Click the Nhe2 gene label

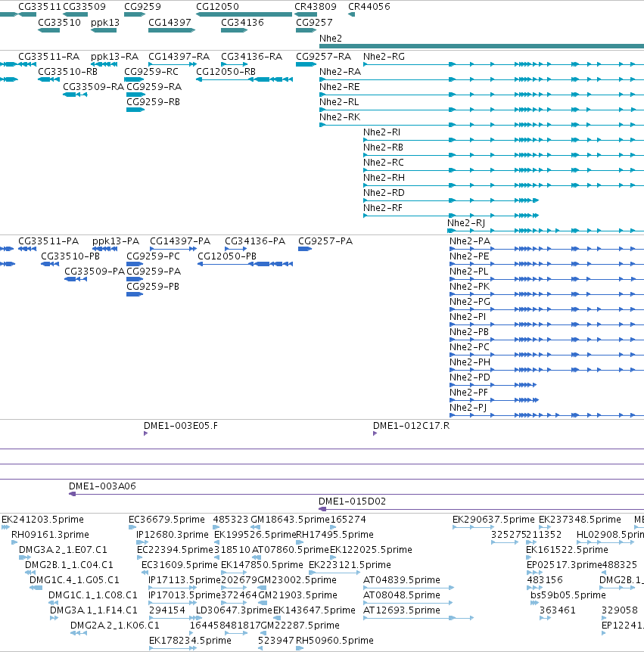pos(331,39)
